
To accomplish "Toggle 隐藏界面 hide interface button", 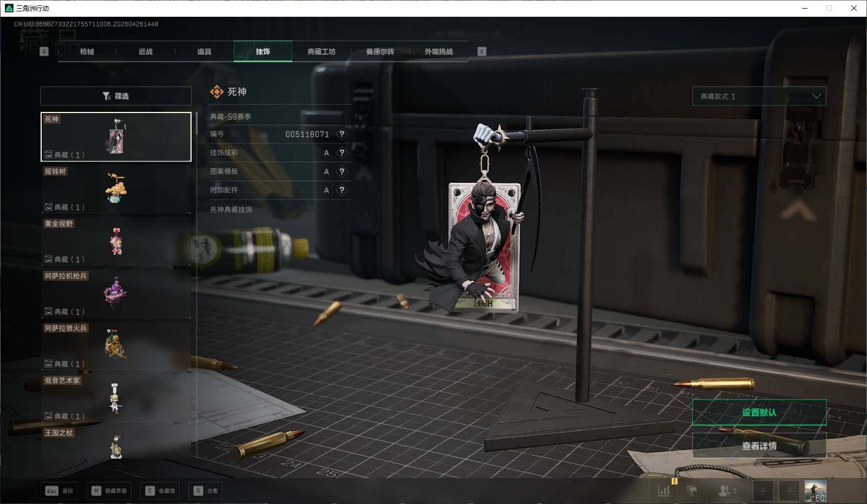I will coord(110,491).
